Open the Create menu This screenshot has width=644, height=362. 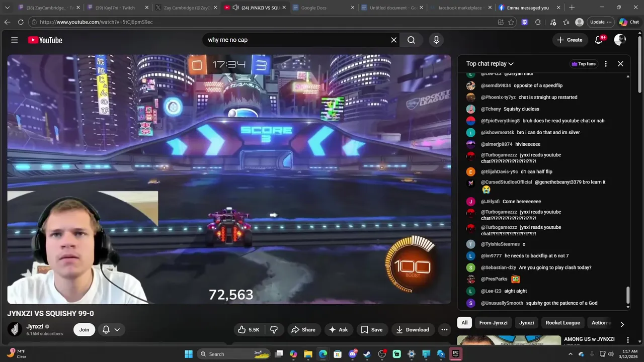[570, 40]
